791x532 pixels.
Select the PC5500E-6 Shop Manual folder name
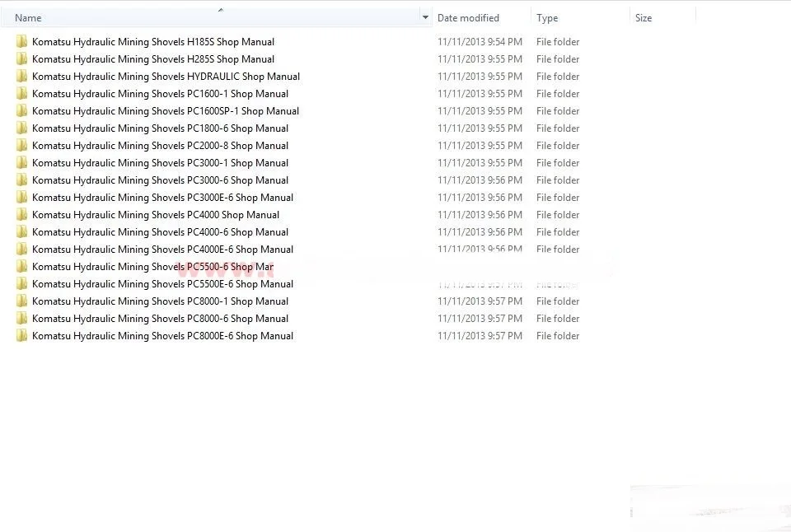[x=163, y=284]
